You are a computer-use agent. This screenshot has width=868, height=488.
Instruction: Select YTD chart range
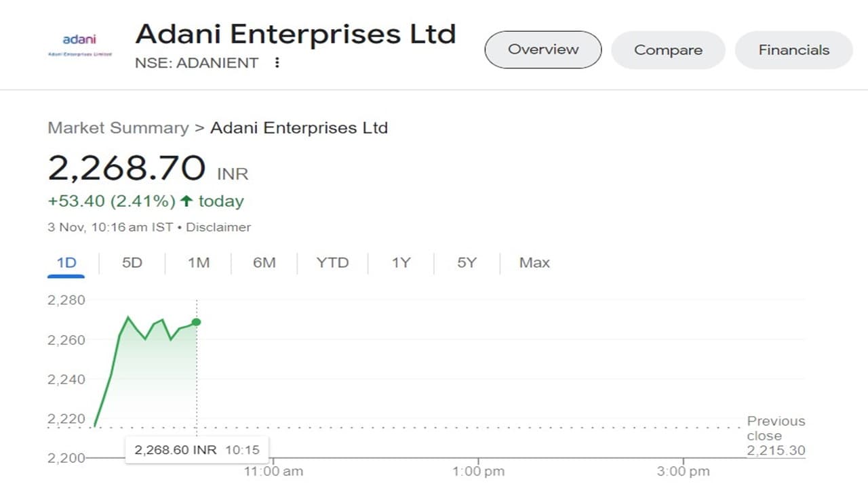pos(332,263)
